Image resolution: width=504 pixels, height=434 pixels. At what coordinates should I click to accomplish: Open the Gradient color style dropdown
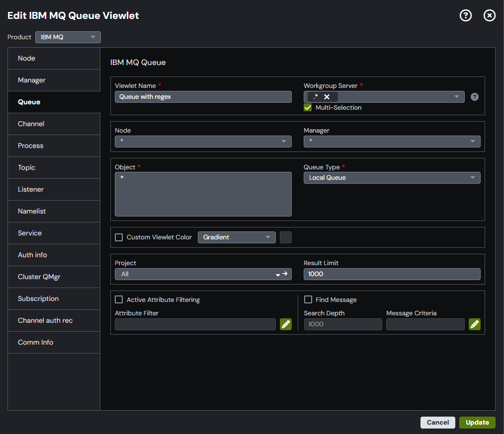click(x=237, y=237)
